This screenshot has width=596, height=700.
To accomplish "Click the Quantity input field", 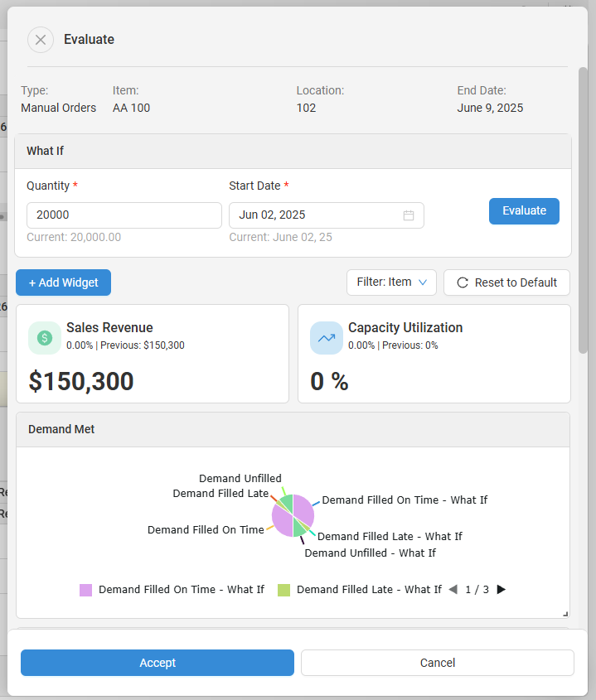I will click(124, 215).
